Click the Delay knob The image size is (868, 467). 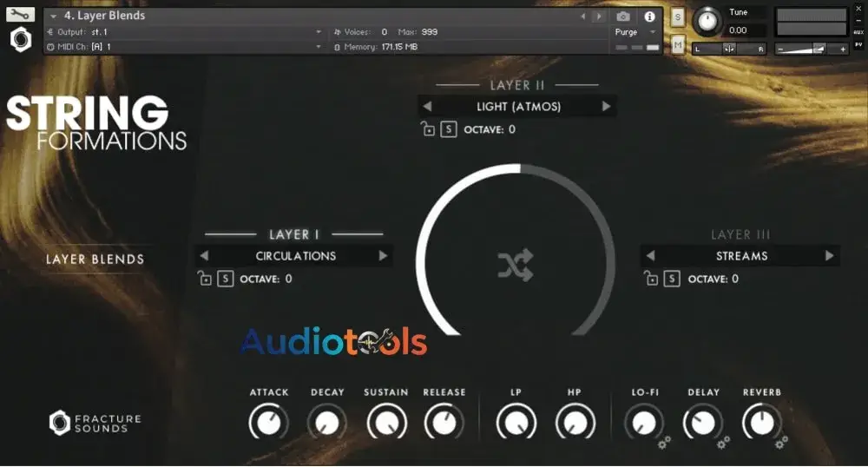[x=703, y=423]
